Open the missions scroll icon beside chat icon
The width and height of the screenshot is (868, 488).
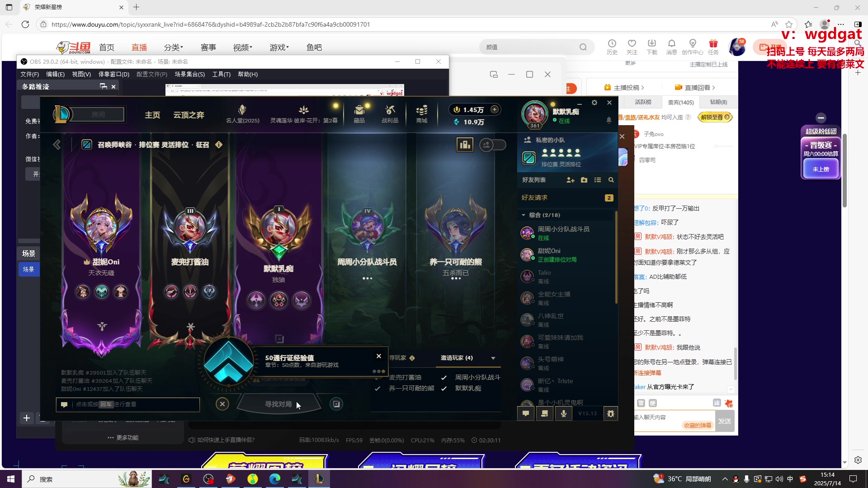pos(545,413)
